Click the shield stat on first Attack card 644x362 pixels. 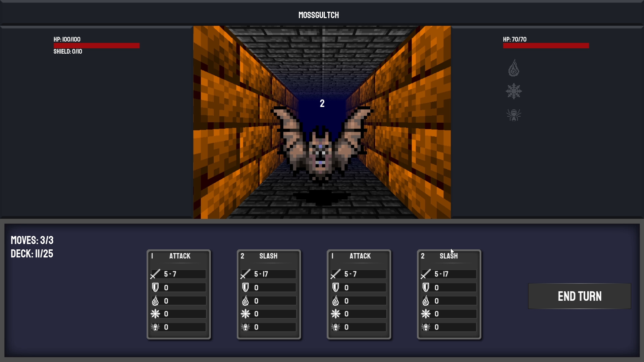click(x=179, y=287)
